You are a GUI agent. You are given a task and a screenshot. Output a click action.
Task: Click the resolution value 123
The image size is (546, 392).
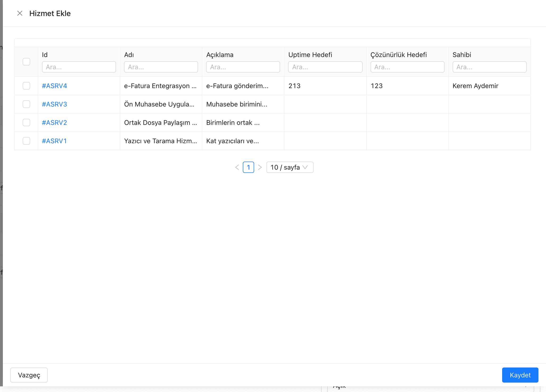tap(376, 86)
